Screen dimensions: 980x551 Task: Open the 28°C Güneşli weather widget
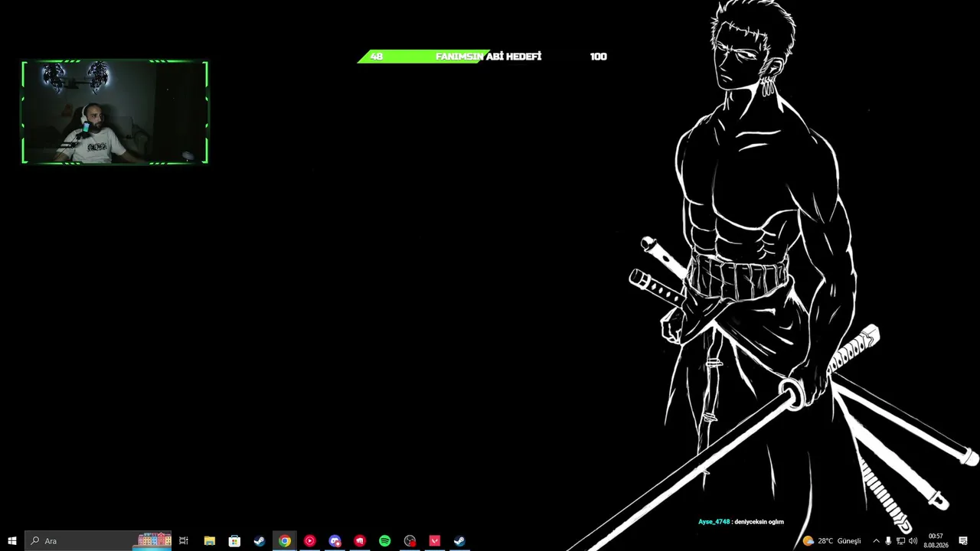[832, 541]
